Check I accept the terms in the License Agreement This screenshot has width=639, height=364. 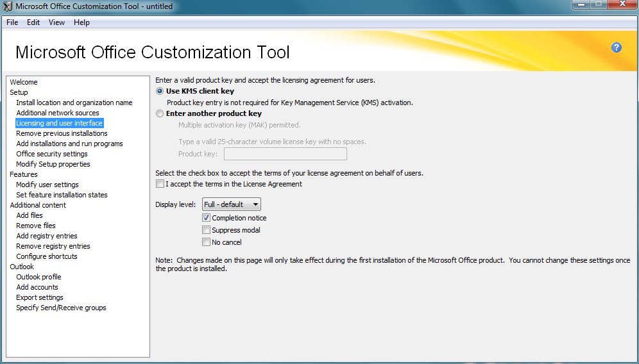pos(160,184)
